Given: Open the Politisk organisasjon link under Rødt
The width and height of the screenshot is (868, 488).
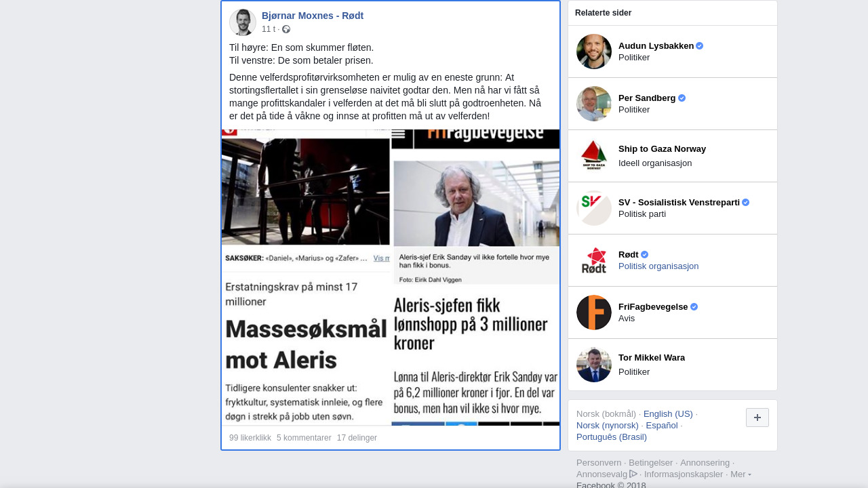Looking at the screenshot, I should pyautogui.click(x=658, y=266).
